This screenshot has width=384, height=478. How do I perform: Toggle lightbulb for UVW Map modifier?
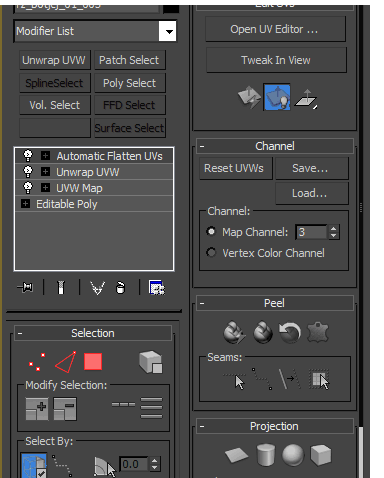28,188
